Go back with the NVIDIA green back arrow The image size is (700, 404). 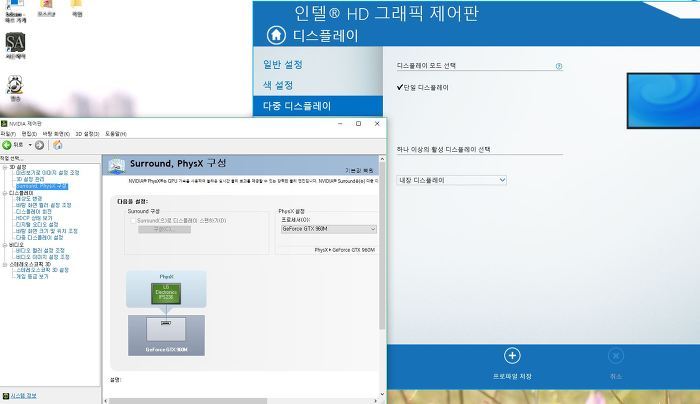click(7, 145)
